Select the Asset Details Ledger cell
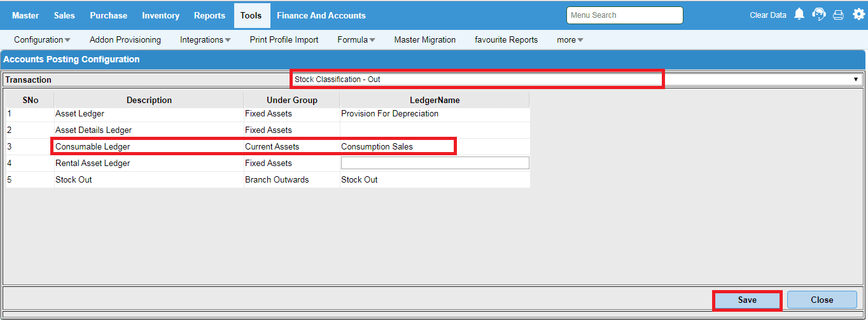This screenshot has width=868, height=320. [149, 130]
